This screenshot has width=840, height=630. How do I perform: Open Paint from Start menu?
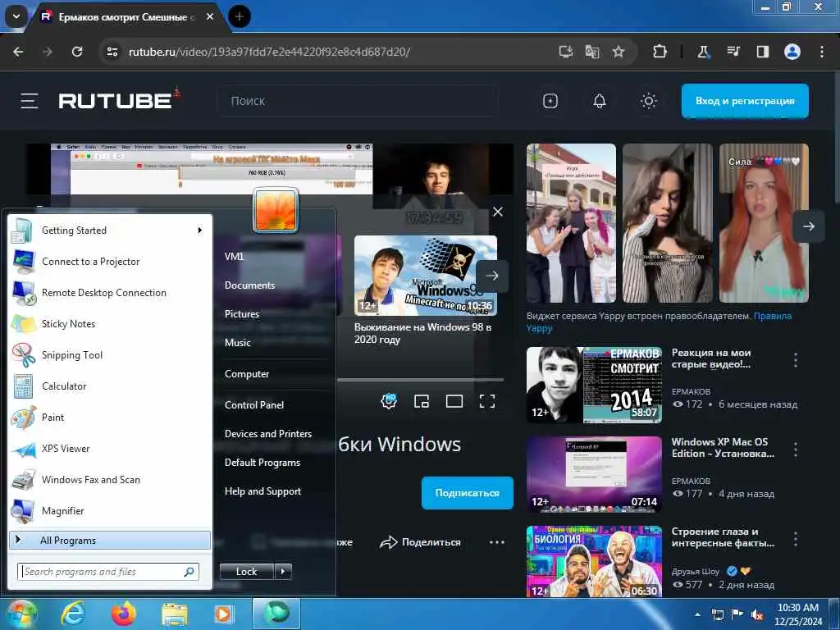[x=109, y=418]
